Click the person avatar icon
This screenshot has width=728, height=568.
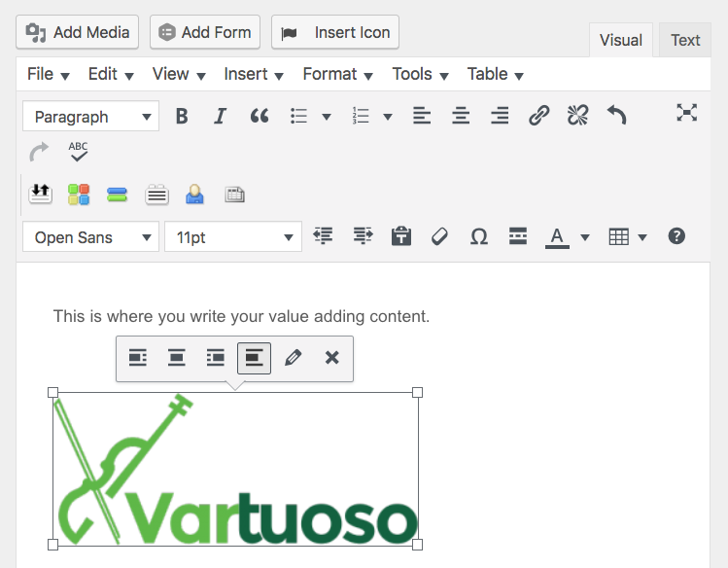195,195
